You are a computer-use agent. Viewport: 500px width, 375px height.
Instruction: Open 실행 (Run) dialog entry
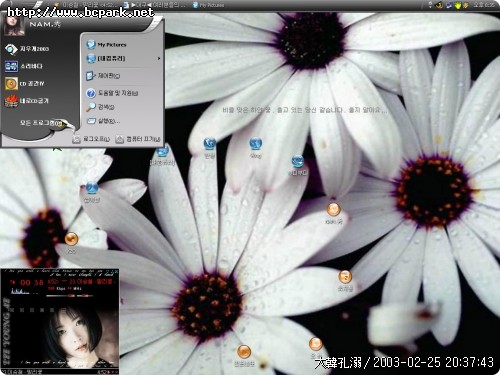pos(103,121)
